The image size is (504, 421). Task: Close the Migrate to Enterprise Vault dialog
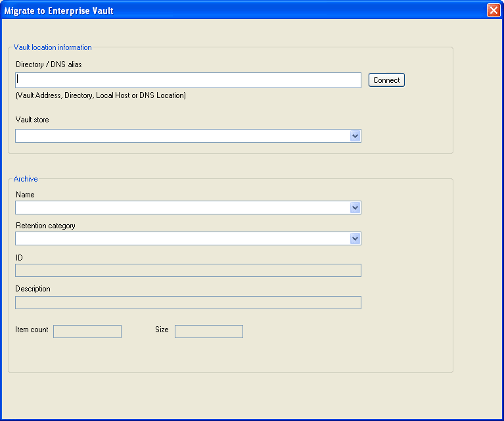pyautogui.click(x=493, y=11)
